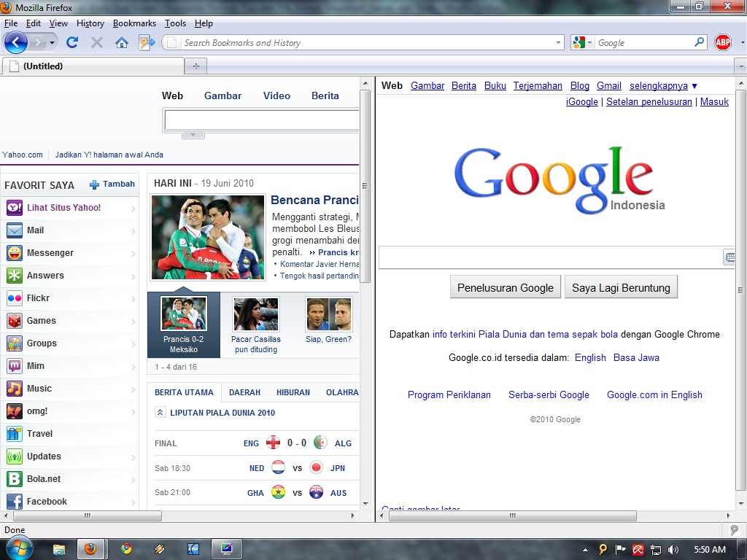Open the Pacar Casillas story thumbnail
This screenshot has width=747, height=560.
point(256,314)
